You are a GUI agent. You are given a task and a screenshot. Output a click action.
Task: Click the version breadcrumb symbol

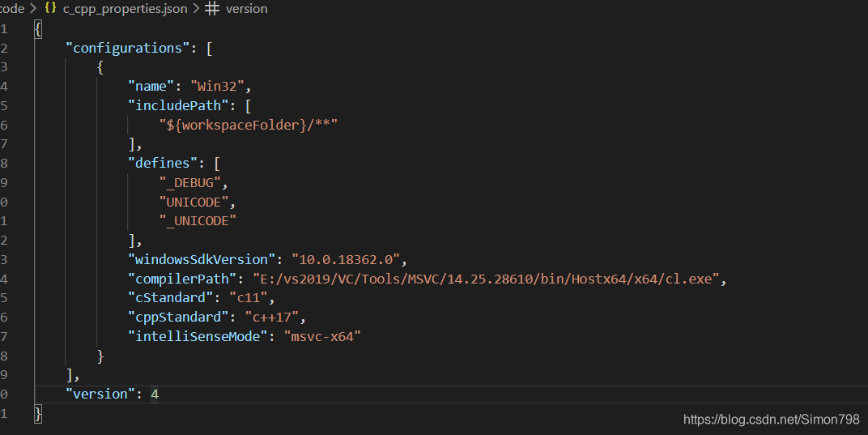[x=246, y=9]
